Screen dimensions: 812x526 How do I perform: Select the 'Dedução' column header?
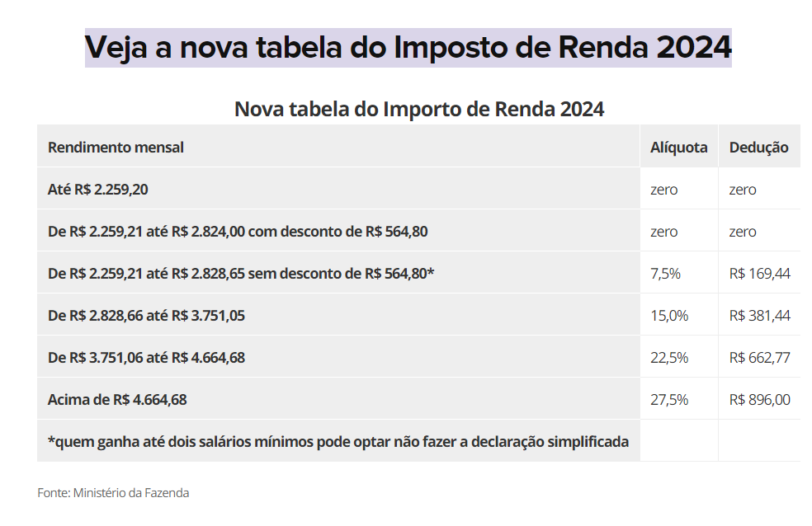point(758,148)
